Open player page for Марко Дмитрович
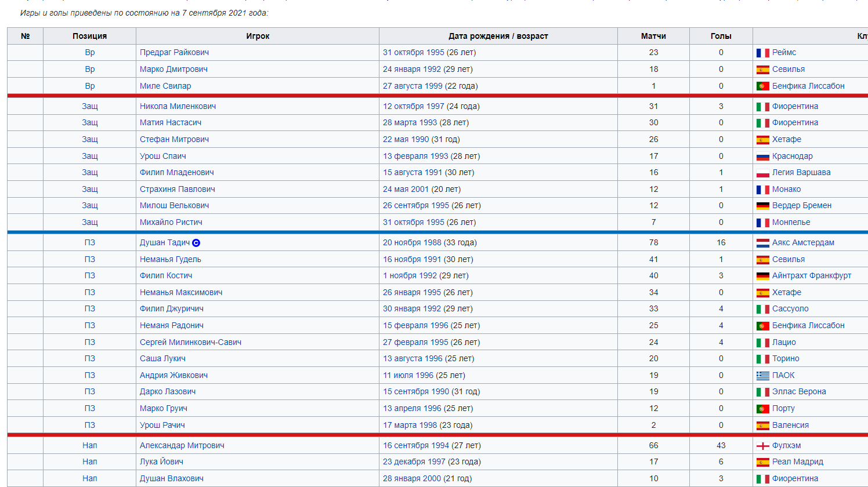This screenshot has width=868, height=487. coord(173,69)
